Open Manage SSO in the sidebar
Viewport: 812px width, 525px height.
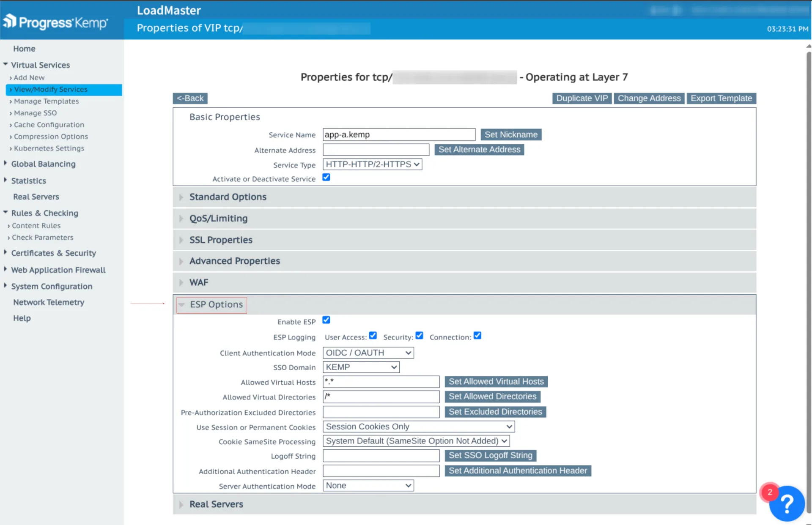point(35,113)
